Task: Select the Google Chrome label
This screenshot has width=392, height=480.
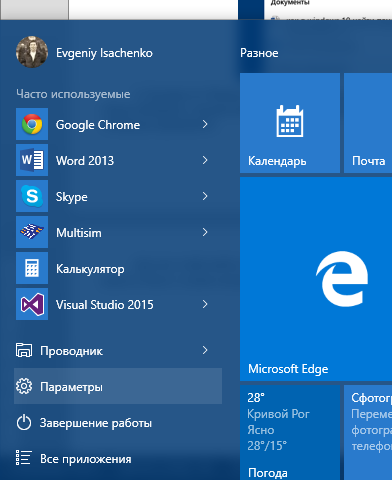Action: [98, 125]
